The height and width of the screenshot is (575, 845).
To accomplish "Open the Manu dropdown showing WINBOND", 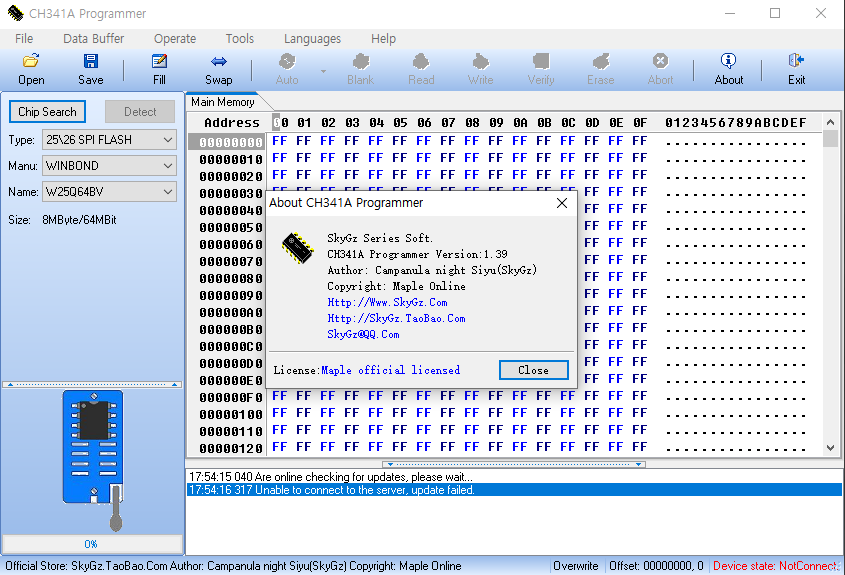I will (109, 165).
